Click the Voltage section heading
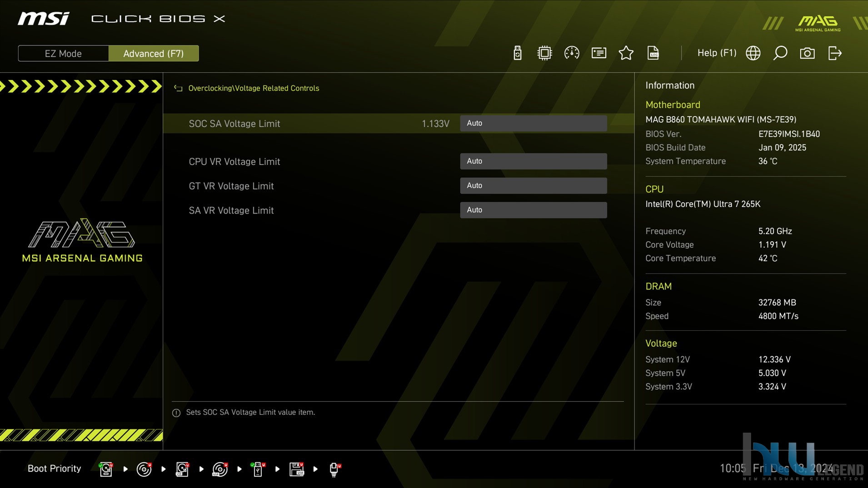 (661, 344)
